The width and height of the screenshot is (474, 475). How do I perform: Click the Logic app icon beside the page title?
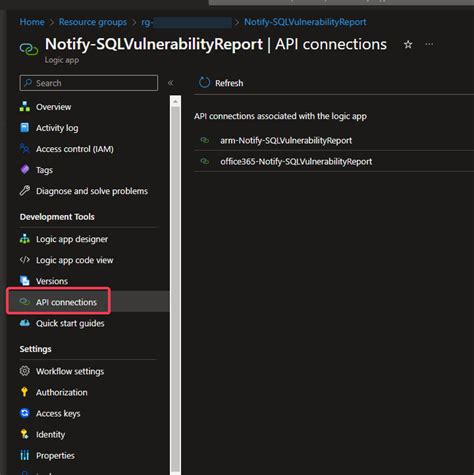point(29,49)
